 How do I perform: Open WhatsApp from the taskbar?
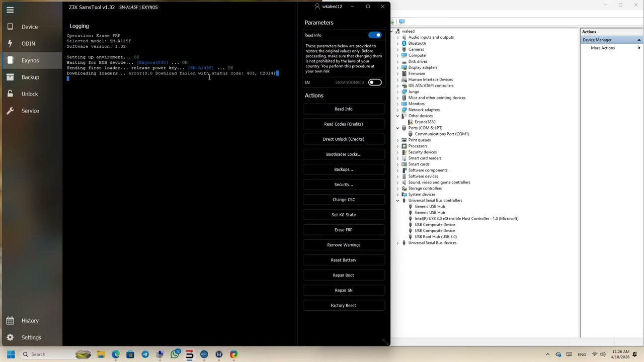(x=175, y=354)
